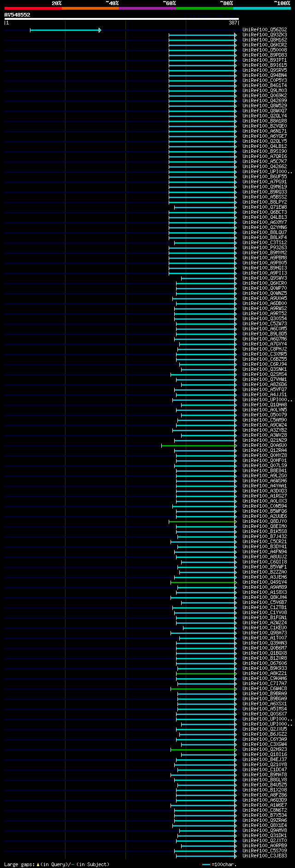Click the =100char. scale legend
Screen dimensions: 295x868
pyautogui.click(x=219, y=865)
